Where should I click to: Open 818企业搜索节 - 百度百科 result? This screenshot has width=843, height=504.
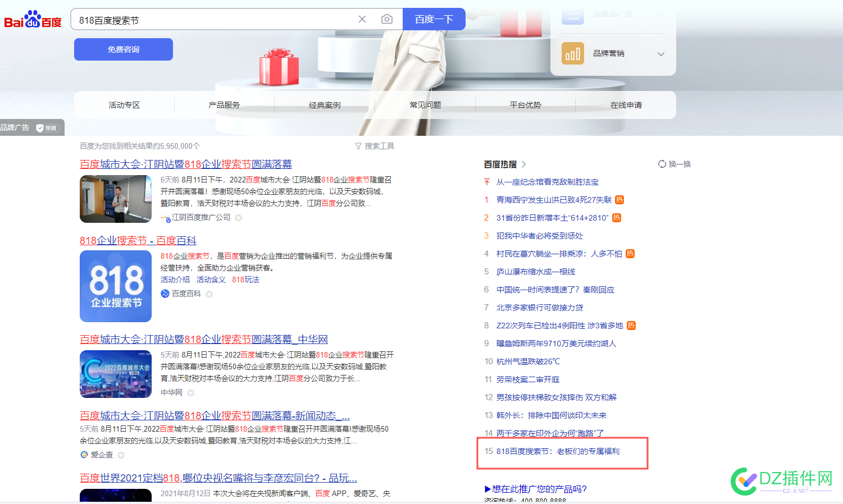[x=138, y=240]
